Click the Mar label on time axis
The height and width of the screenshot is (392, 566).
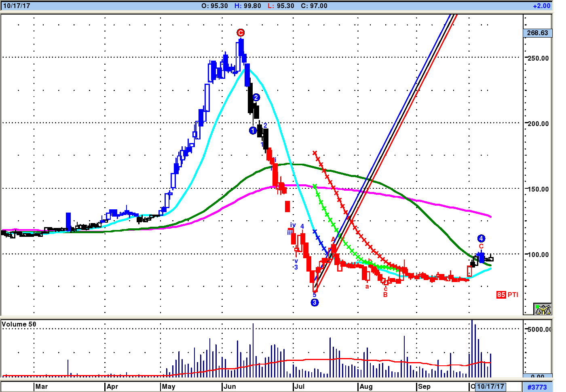click(41, 386)
